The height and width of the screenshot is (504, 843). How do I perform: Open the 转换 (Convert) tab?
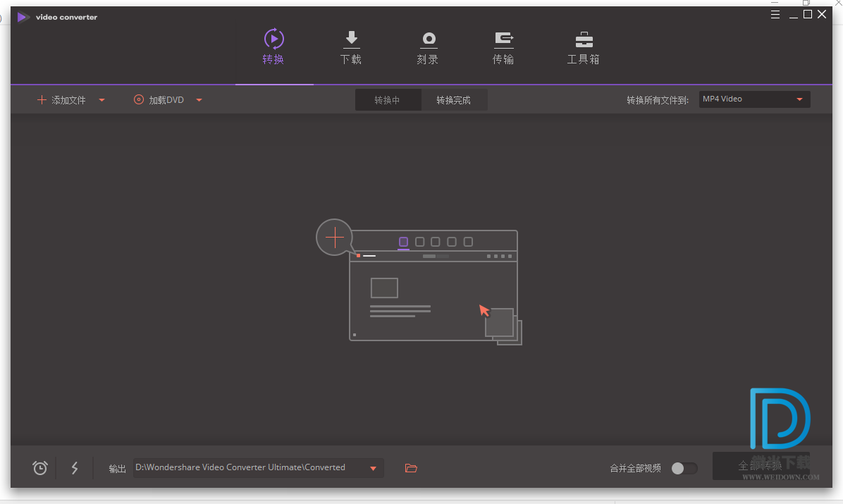273,47
